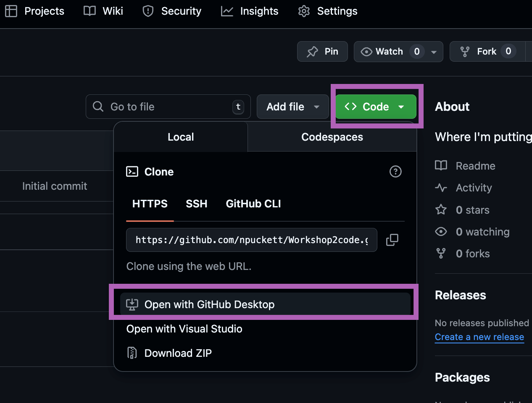Click 'Clone using the web URL.' text

[189, 267]
